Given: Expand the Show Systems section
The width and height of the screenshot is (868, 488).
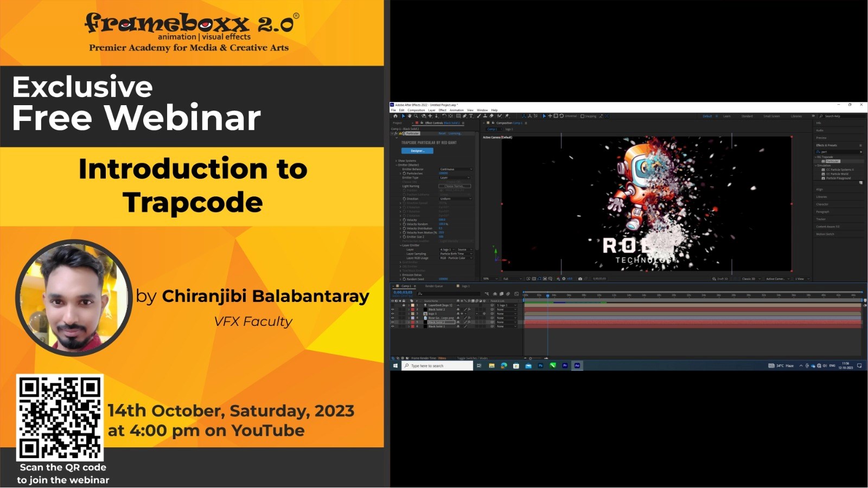Looking at the screenshot, I should (397, 160).
